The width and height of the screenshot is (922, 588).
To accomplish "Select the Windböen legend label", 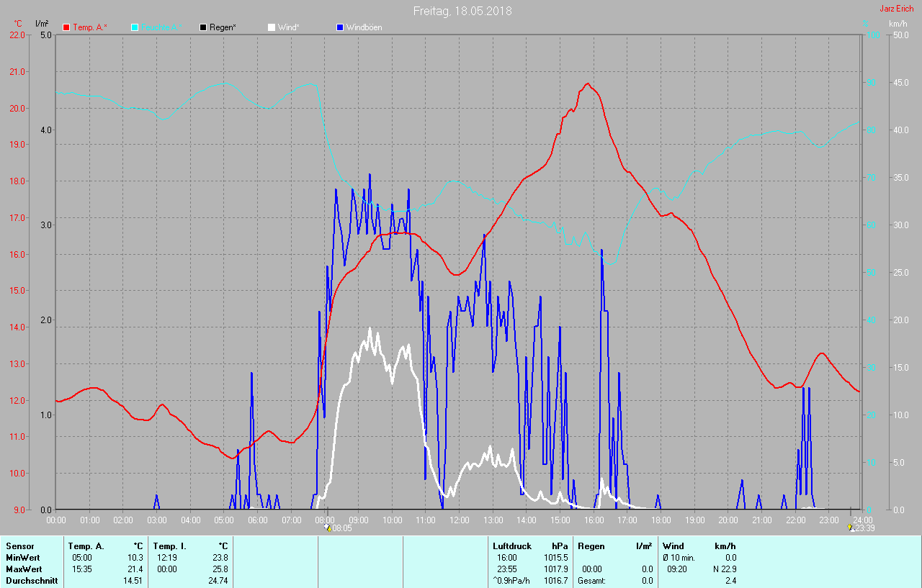I will tap(364, 27).
